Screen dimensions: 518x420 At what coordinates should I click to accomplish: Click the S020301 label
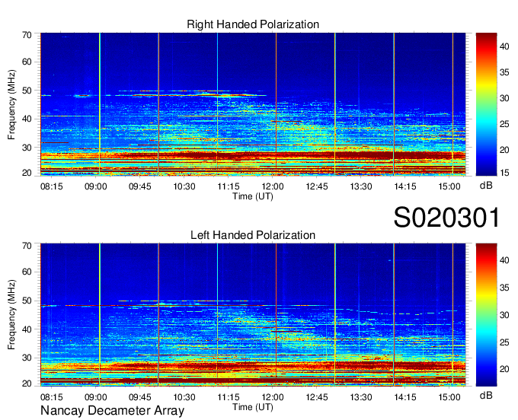point(446,218)
